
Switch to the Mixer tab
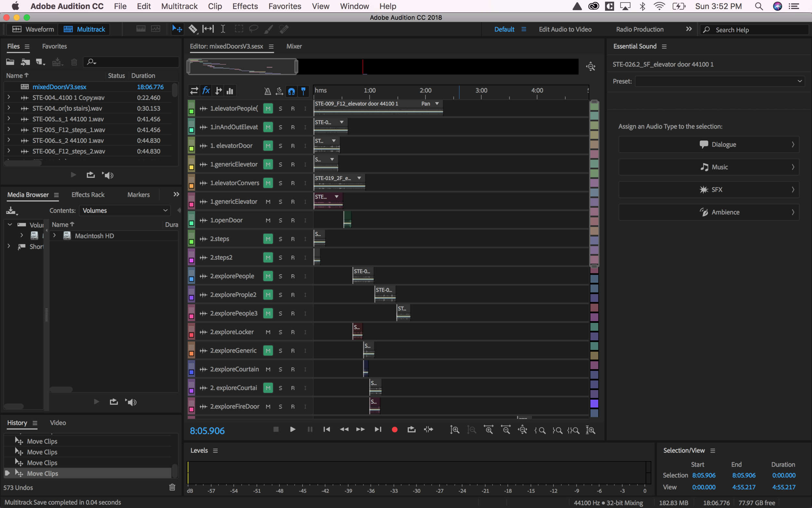coord(294,46)
